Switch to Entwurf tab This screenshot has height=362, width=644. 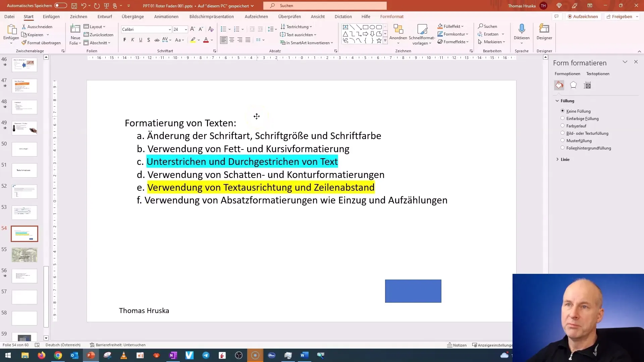105,16
